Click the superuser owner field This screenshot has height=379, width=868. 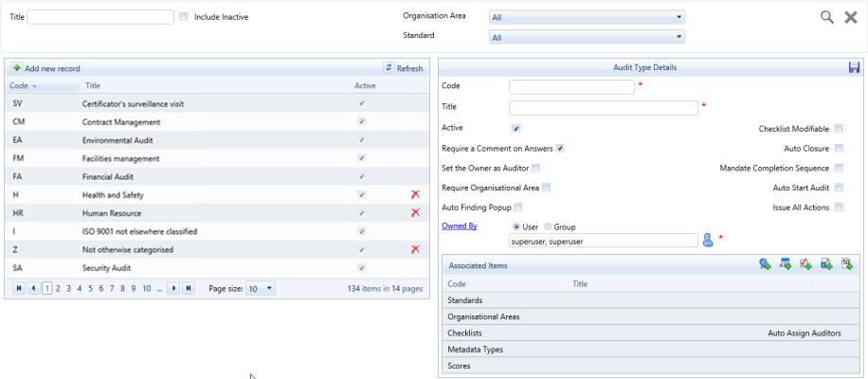[604, 240]
